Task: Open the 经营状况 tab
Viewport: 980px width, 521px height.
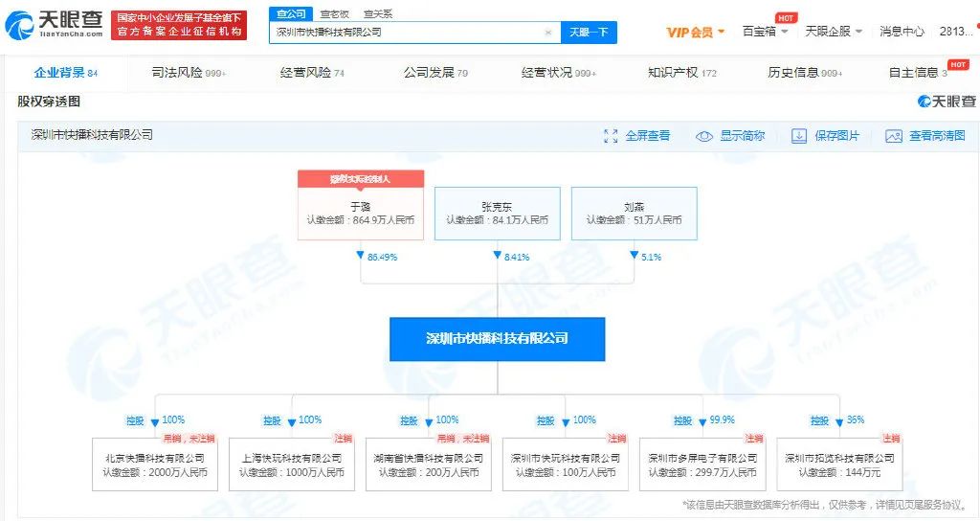Action: [559, 73]
